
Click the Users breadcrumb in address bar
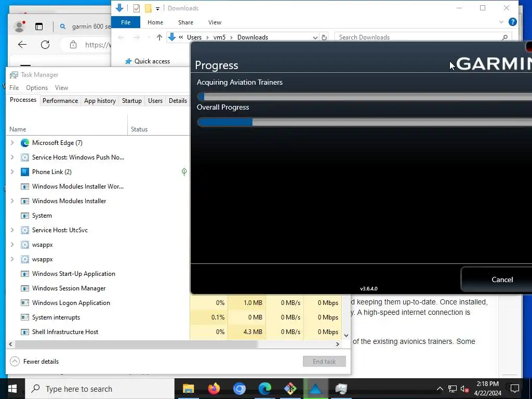194,37
